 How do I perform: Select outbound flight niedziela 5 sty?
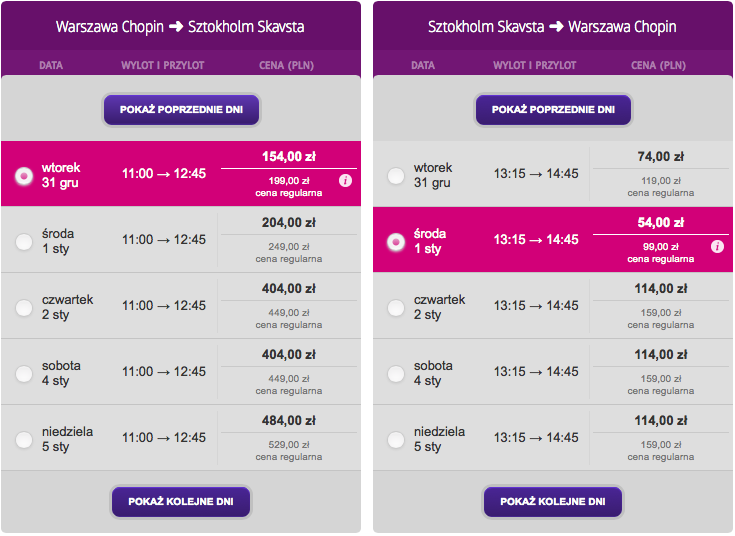tap(24, 440)
